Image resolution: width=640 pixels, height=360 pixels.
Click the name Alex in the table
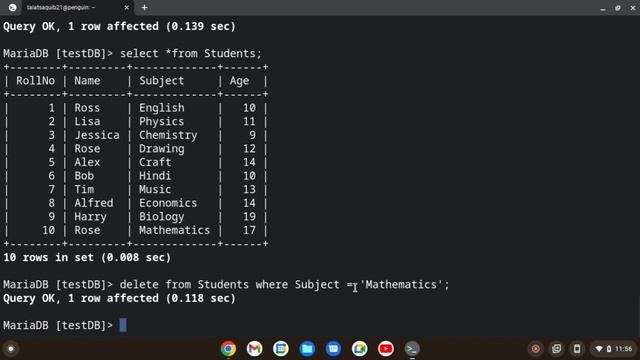click(x=87, y=162)
